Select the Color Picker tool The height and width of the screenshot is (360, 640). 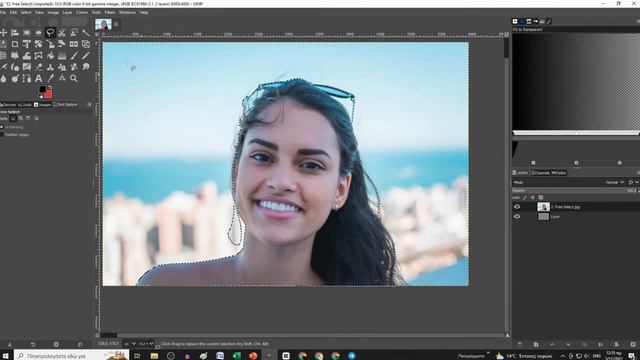click(50, 78)
